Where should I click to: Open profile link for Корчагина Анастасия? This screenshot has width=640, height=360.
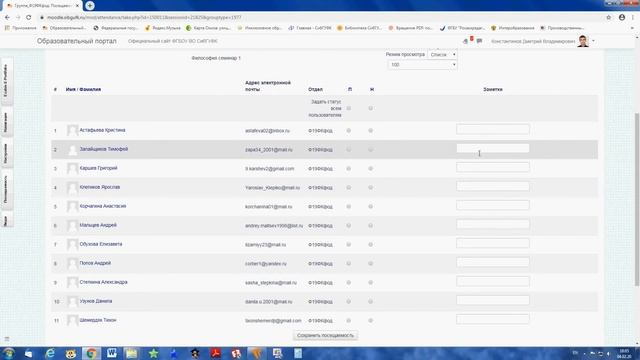[x=103, y=206]
